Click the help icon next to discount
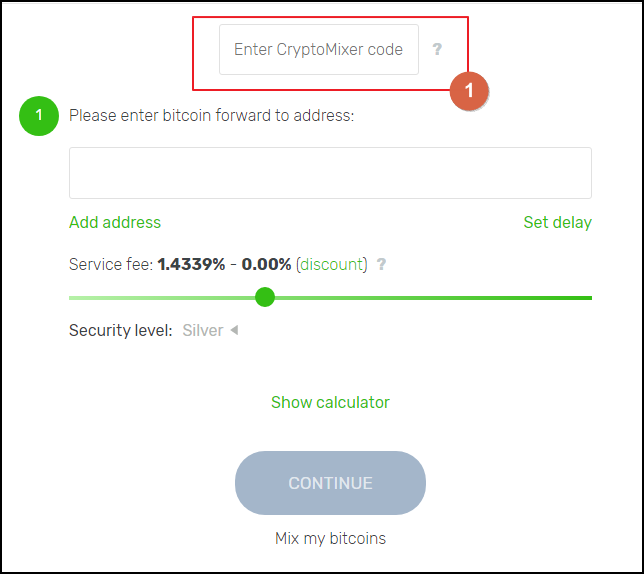The width and height of the screenshot is (644, 574). (x=381, y=265)
